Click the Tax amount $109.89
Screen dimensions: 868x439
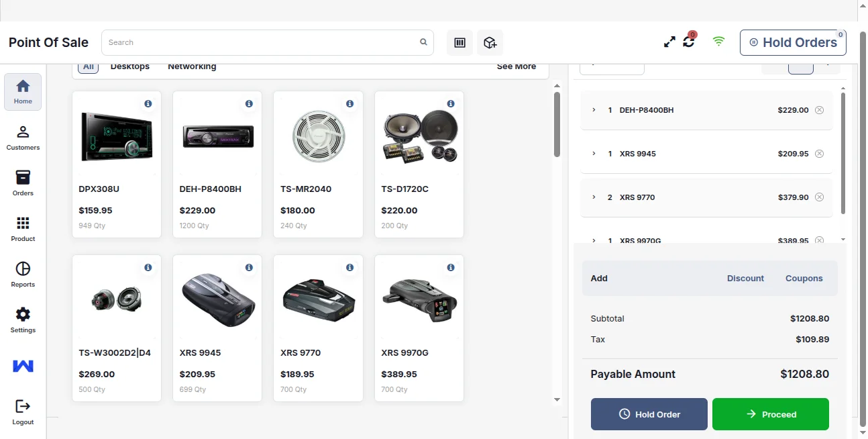[812, 340]
